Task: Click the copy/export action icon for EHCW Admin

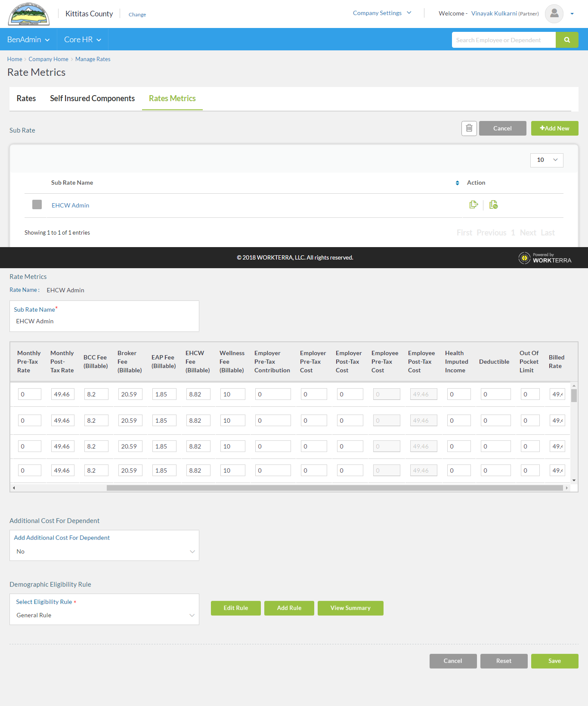Action: click(473, 205)
